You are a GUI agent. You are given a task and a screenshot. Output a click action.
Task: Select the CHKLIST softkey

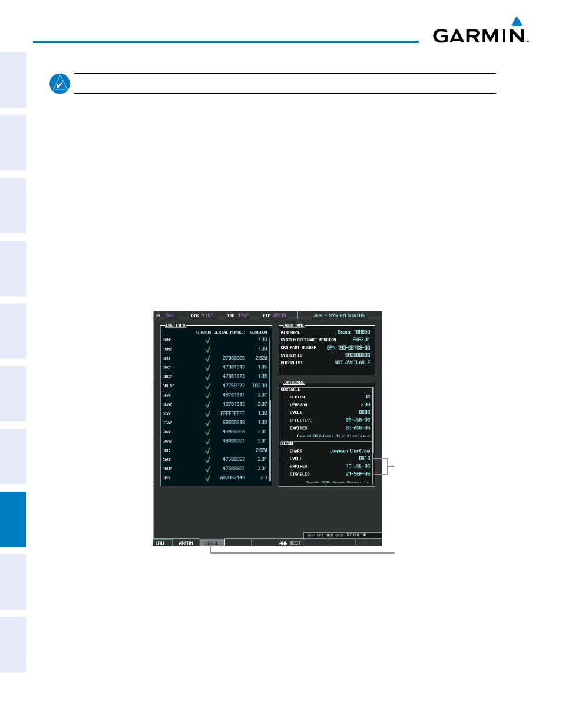[368, 543]
